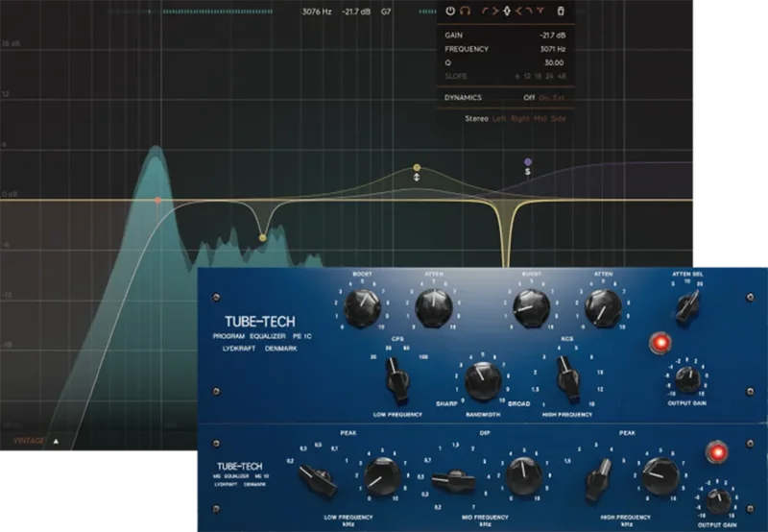768x532 pixels.
Task: Toggle the PE 1C red power lamp
Action: click(660, 343)
